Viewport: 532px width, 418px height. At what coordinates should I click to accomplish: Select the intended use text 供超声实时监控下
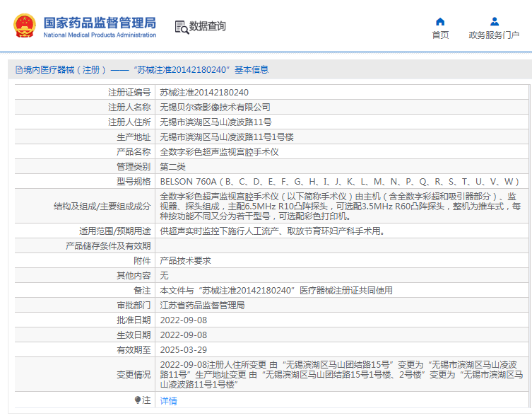point(273,231)
